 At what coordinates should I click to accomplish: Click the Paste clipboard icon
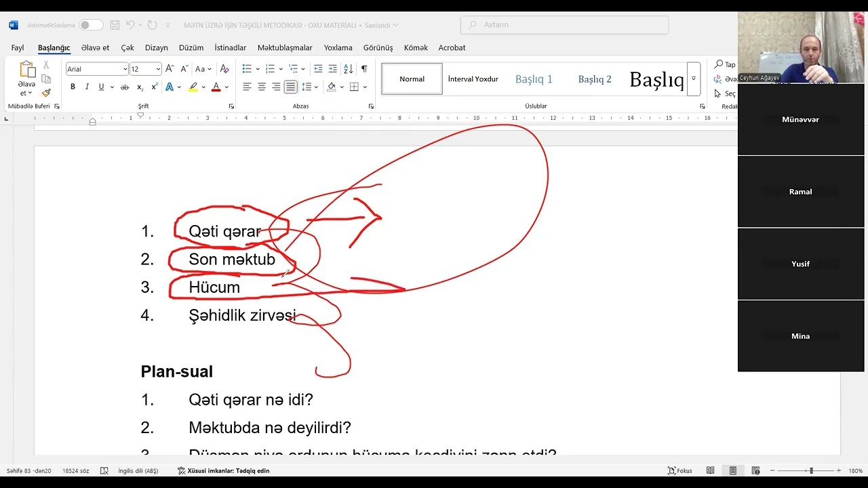(27, 69)
